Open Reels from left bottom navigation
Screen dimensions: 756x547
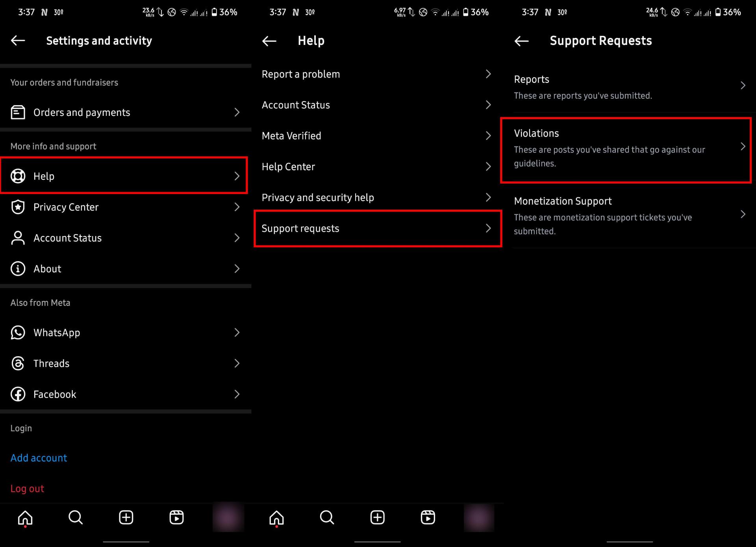pos(176,517)
